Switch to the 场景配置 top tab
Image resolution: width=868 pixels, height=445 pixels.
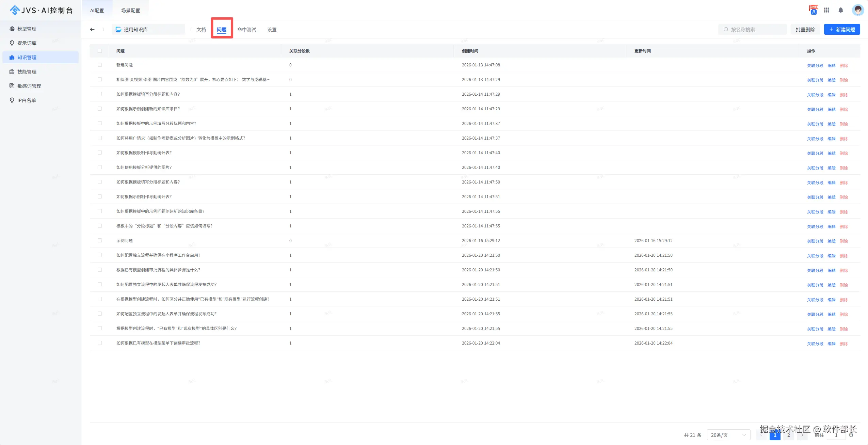point(130,11)
